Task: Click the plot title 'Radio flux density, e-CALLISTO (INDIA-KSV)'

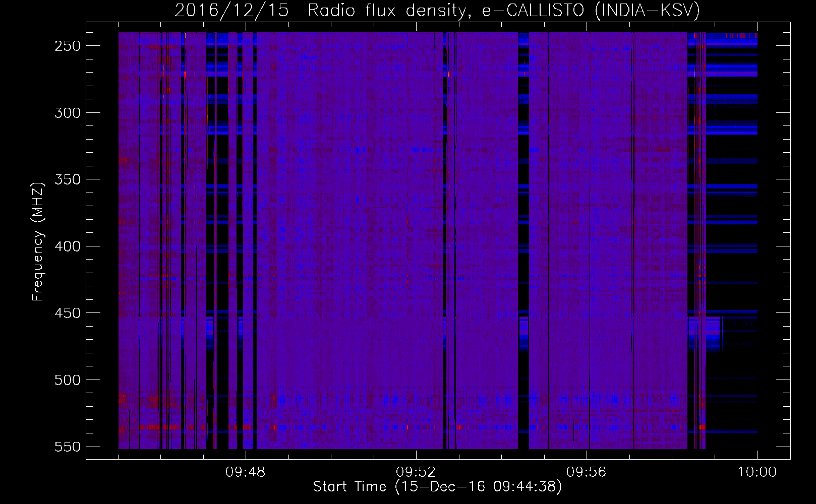Action: [x=504, y=10]
